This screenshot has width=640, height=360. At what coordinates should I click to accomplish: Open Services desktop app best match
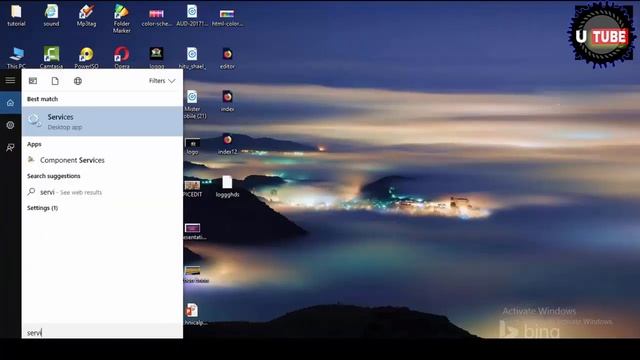102,121
